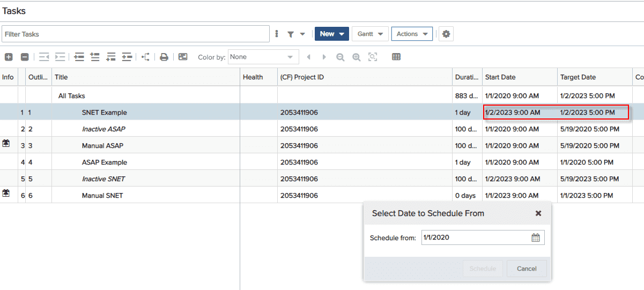Open the calendar date picker icon
The image size is (644, 290).
(x=535, y=237)
